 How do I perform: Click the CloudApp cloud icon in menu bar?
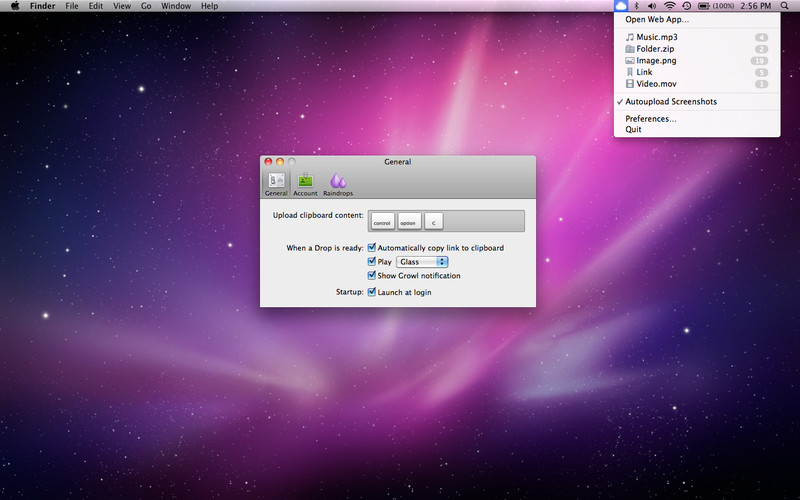coord(621,6)
